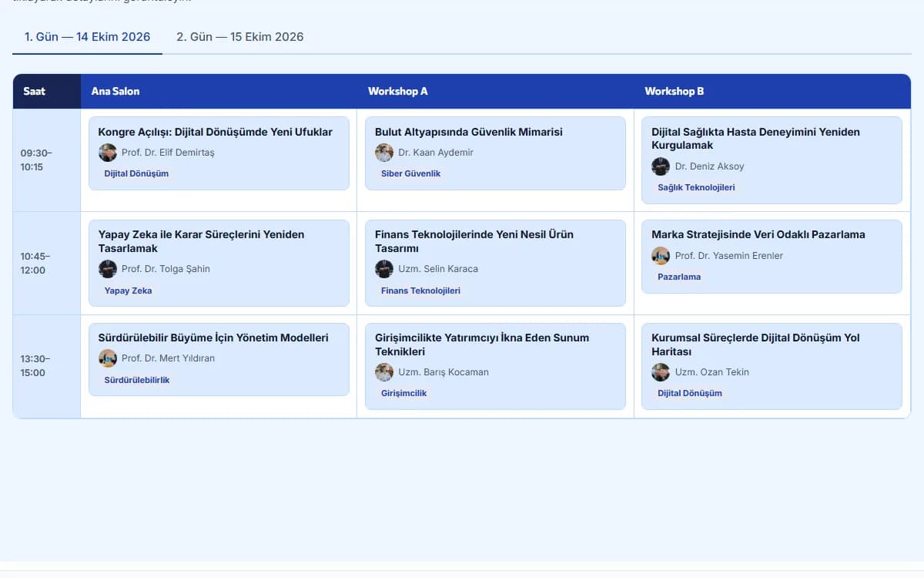
Task: Select 1. Gün — 14 Ekim 2026 tab
Action: (87, 37)
